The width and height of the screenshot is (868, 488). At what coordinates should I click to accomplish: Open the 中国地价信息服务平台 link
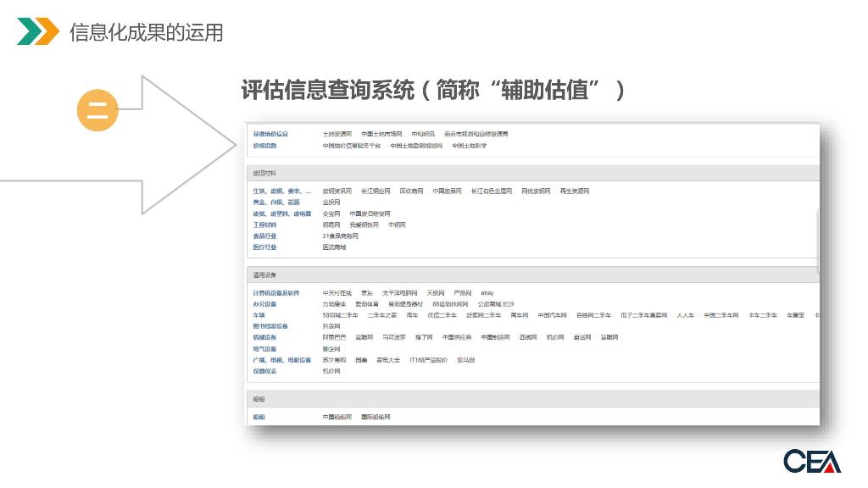click(x=352, y=146)
